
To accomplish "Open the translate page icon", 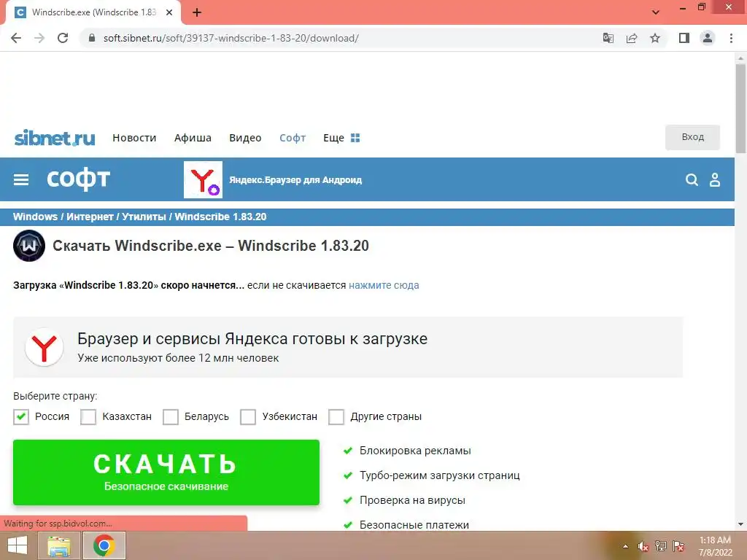I will coord(608,38).
